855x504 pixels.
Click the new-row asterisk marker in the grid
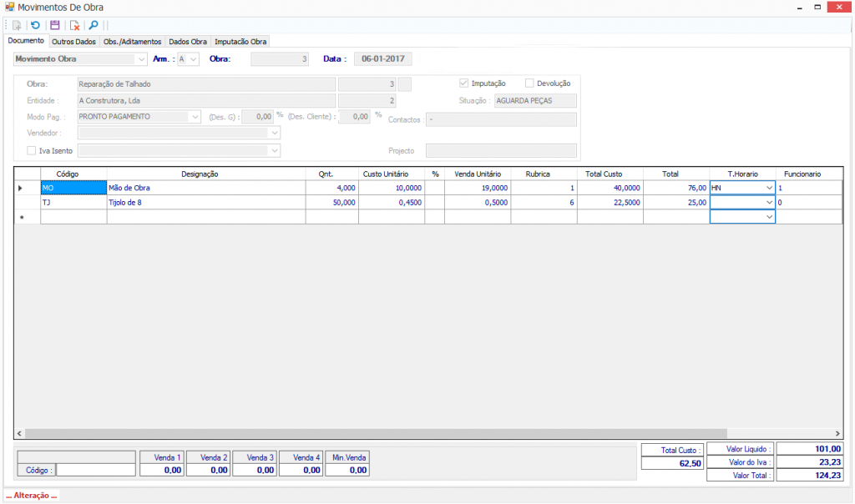click(22, 218)
